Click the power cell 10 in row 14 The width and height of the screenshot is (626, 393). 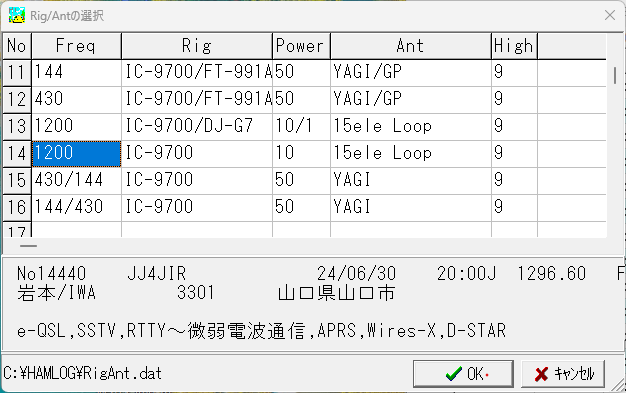[x=301, y=153]
